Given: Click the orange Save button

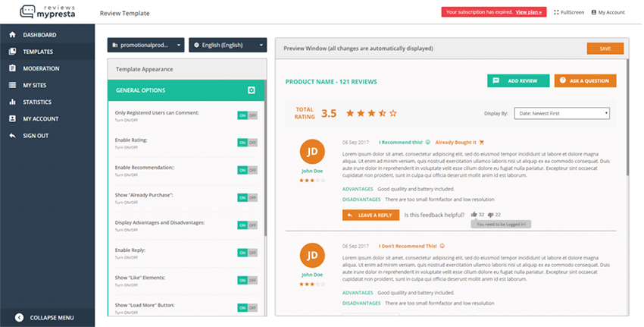Looking at the screenshot, I should 605,49.
